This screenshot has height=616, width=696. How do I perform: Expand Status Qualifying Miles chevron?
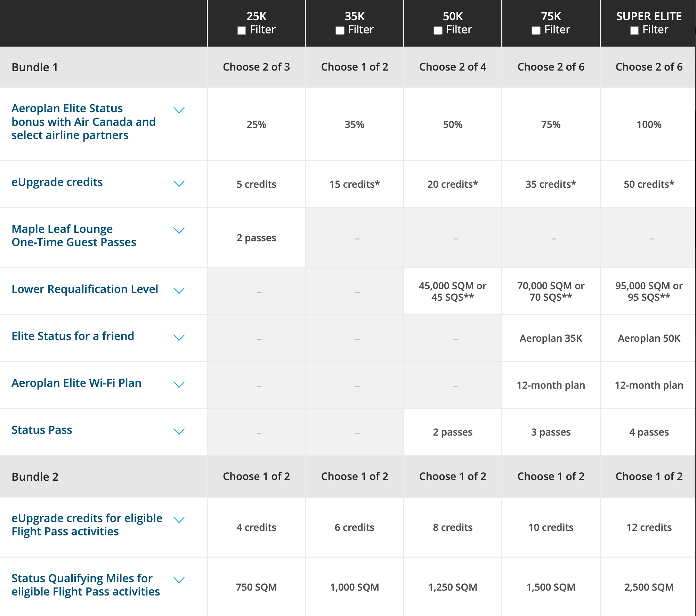tap(179, 580)
